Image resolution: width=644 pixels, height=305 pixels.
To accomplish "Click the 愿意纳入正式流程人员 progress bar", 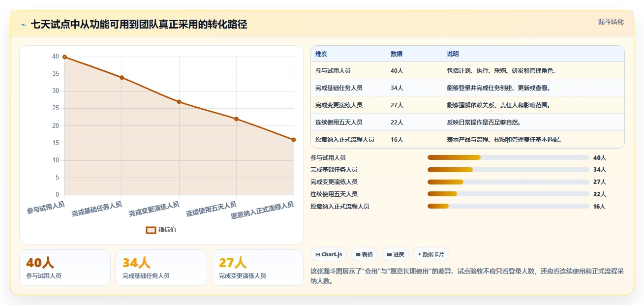I will (x=508, y=207).
